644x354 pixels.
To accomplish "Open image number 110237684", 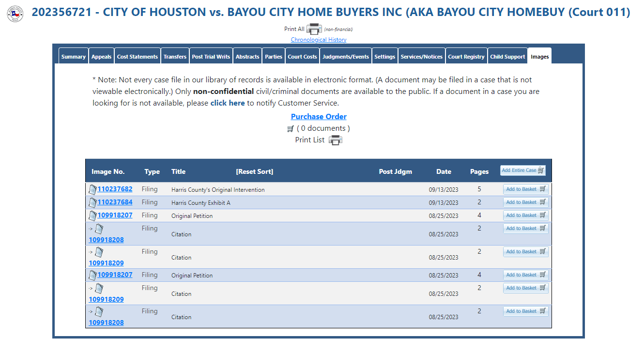I will click(115, 202).
